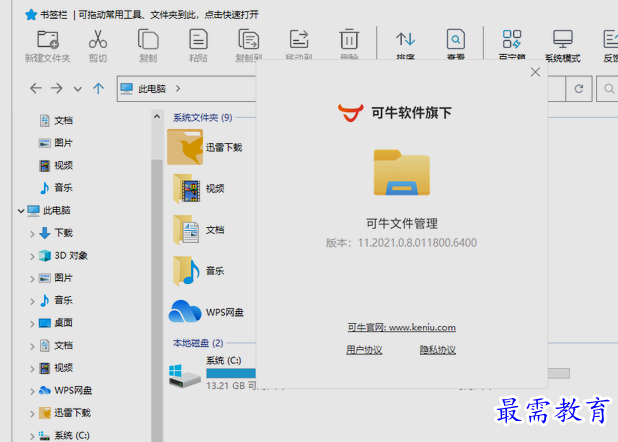
Task: Close the About dialog
Action: tap(535, 72)
